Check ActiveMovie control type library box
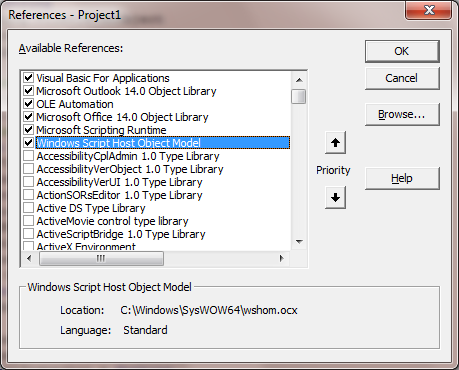Image resolution: width=459 pixels, height=370 pixels. tap(29, 221)
